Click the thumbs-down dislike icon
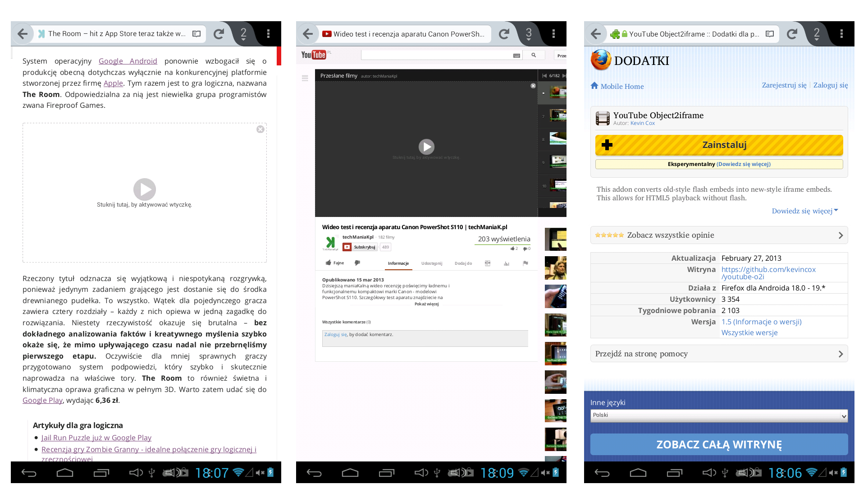 click(357, 263)
